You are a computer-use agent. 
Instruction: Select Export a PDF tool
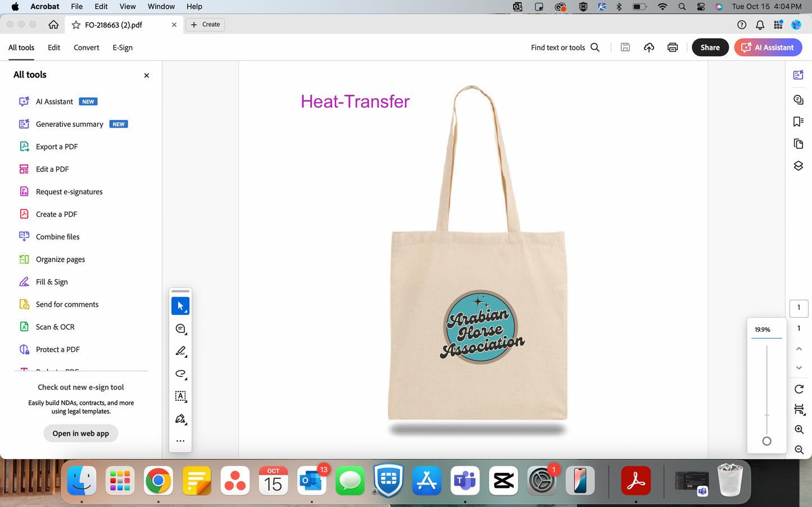point(48,147)
